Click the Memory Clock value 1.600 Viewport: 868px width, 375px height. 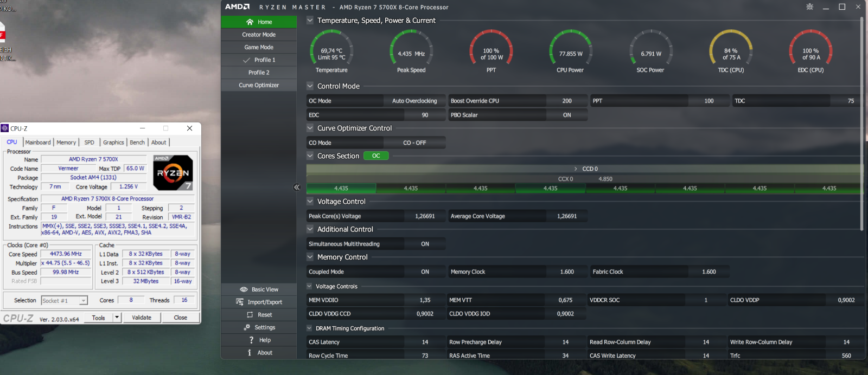point(567,272)
